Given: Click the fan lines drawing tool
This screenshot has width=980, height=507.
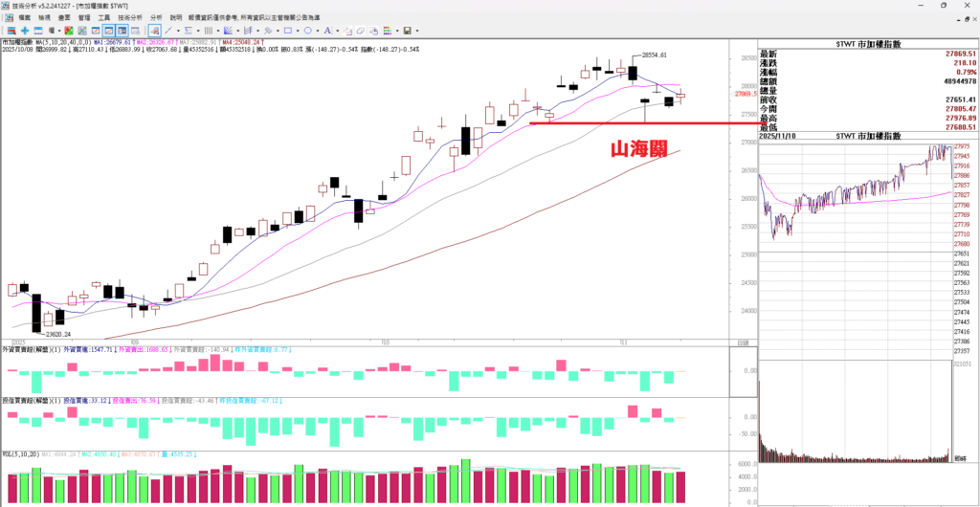Looking at the screenshot, I should 228,31.
